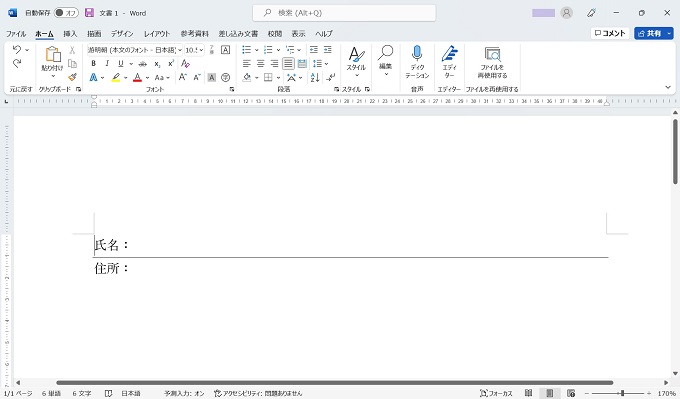
Task: Toggle distributed alignment
Action: (302, 64)
